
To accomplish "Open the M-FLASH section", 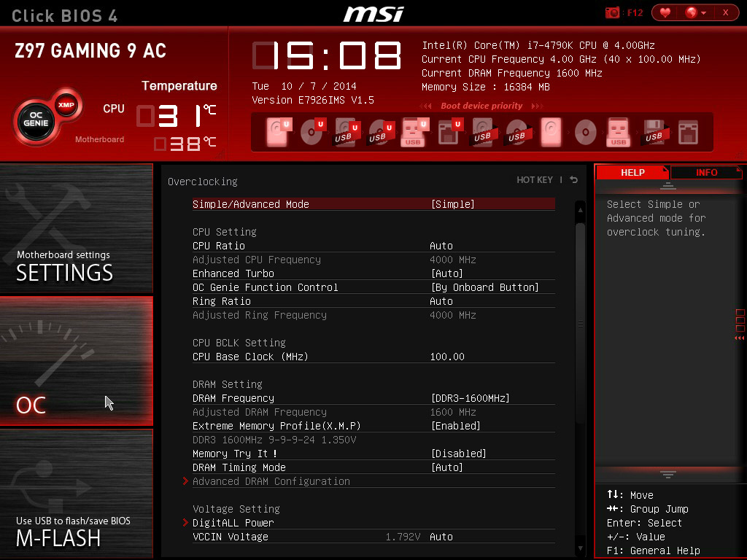I will pyautogui.click(x=77, y=494).
